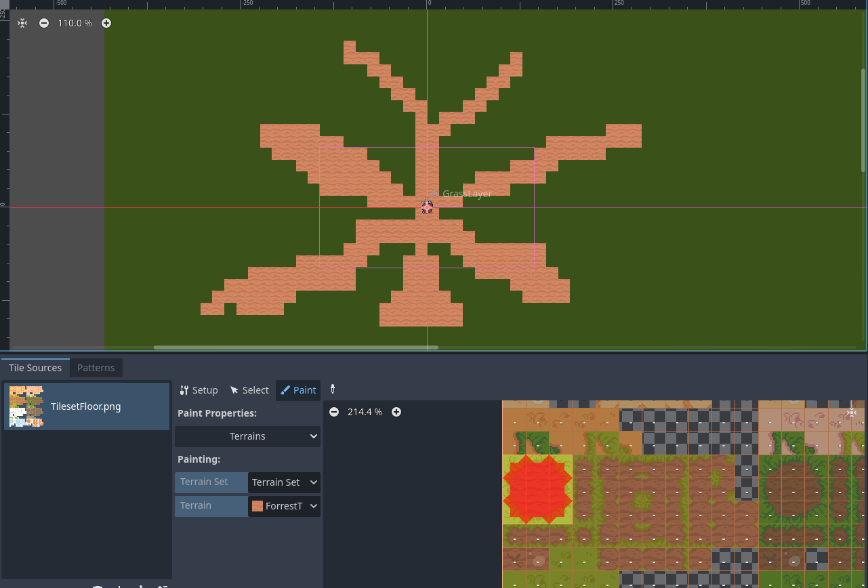Toggle the Paint mode button
Viewport: 868px width, 588px height.
tap(298, 390)
